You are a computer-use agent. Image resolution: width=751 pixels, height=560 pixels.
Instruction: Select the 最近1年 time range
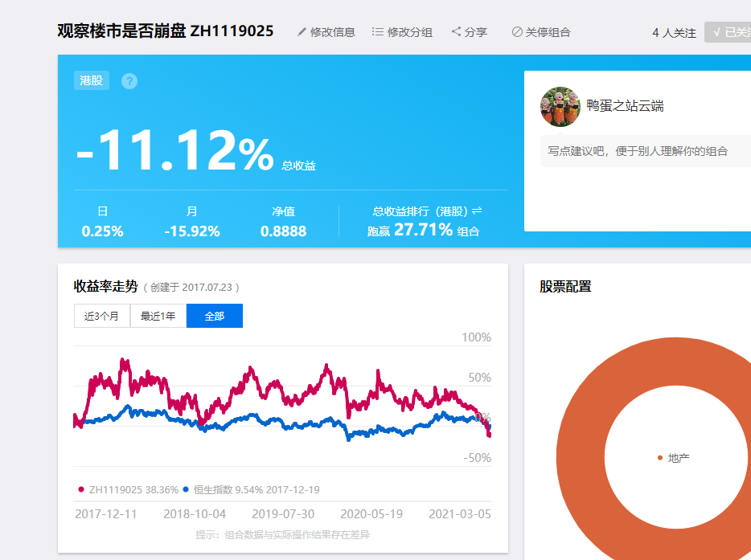[x=158, y=316]
